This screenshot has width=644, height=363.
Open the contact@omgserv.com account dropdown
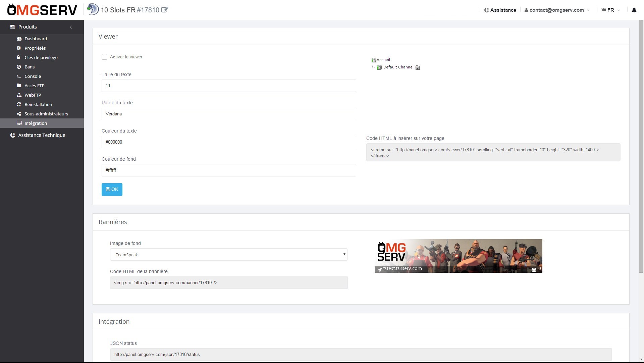[x=557, y=10]
